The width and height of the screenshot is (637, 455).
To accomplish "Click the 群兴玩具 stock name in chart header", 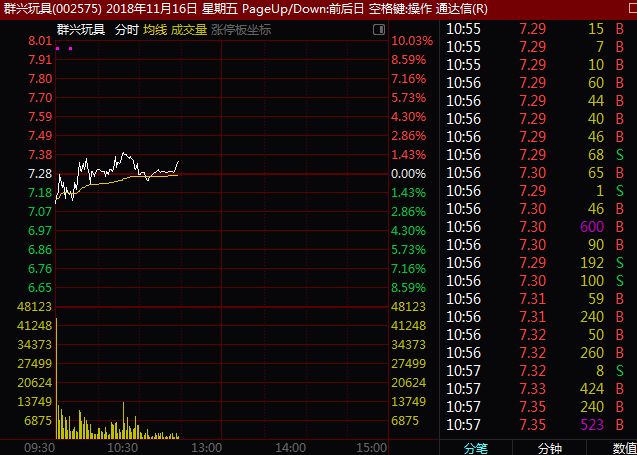I will tap(81, 30).
